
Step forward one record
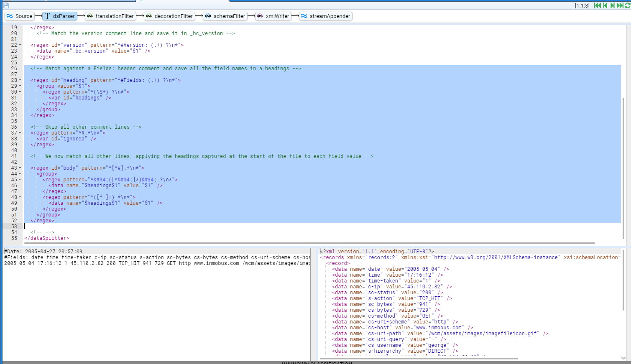pos(612,5)
